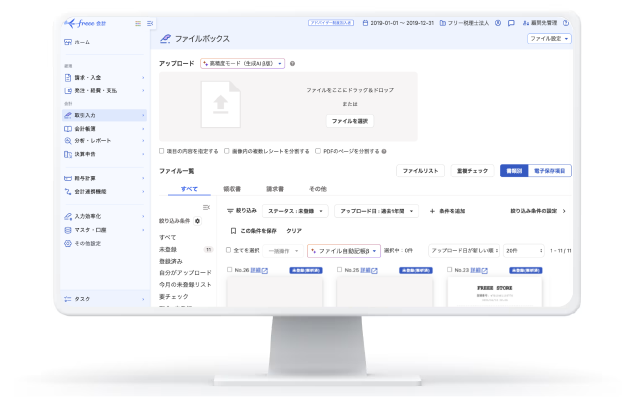Click the マスタ・口座 database icon

(68, 230)
